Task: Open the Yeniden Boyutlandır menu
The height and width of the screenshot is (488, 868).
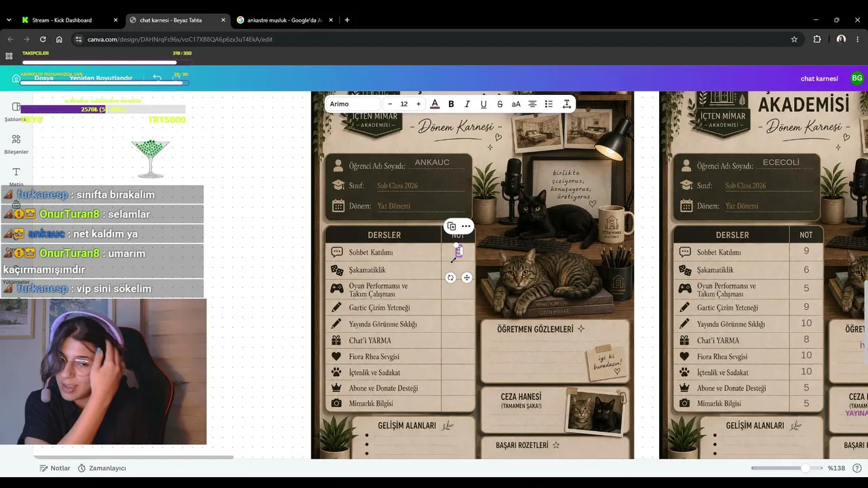Action: (x=101, y=78)
